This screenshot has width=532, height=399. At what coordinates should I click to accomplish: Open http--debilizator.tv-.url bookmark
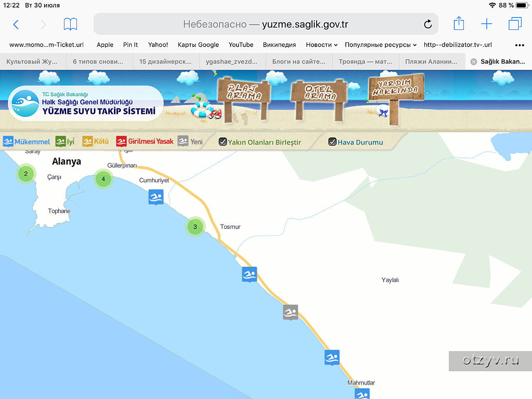pos(458,45)
